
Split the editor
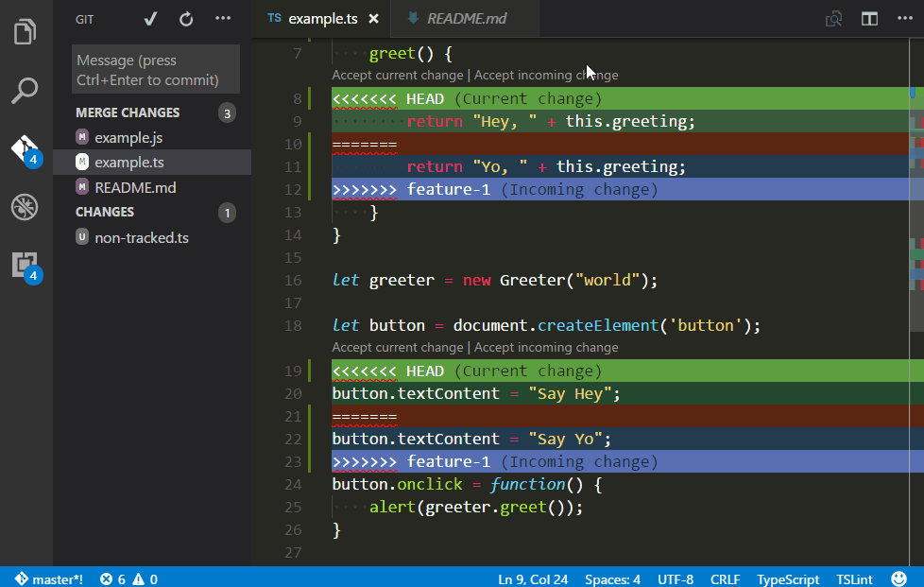point(868,18)
